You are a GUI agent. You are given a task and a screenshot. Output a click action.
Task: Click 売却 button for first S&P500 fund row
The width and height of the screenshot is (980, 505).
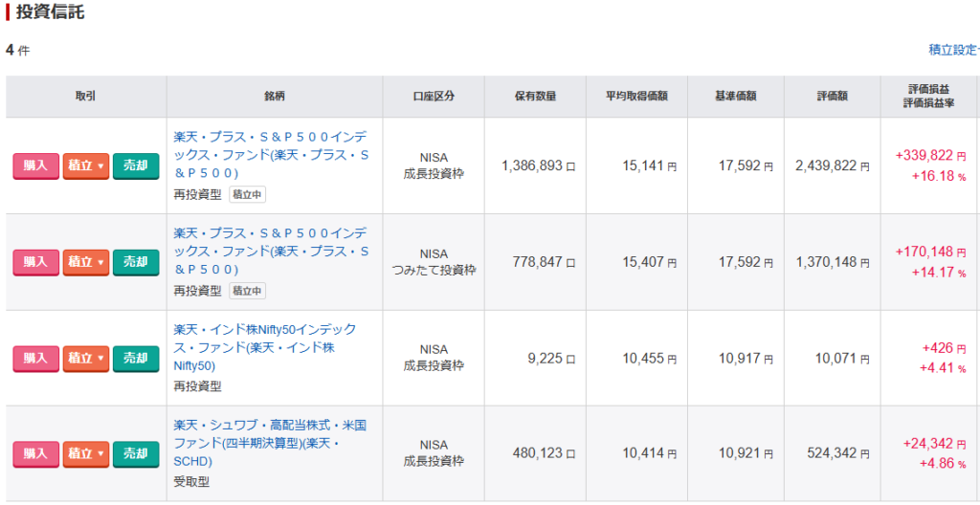tap(135, 166)
